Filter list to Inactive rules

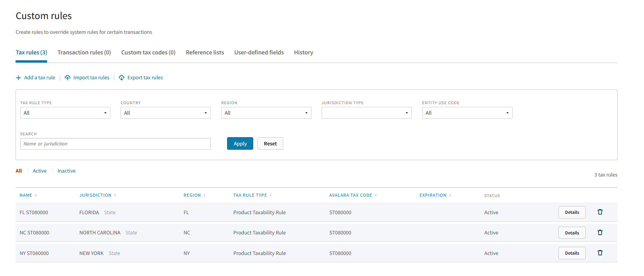[66, 171]
